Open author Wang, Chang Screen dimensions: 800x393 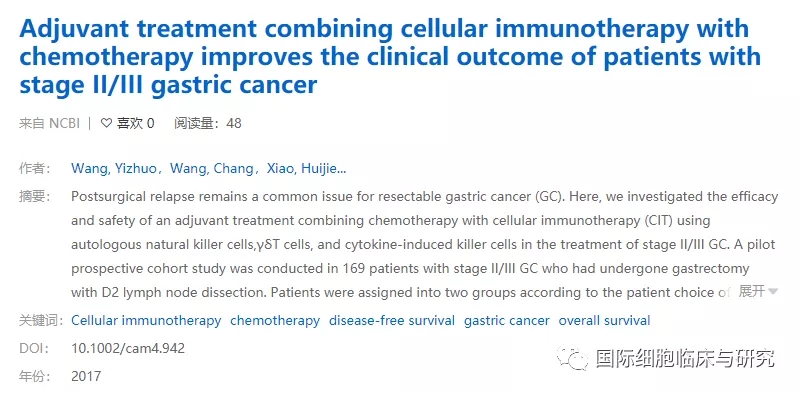click(211, 169)
